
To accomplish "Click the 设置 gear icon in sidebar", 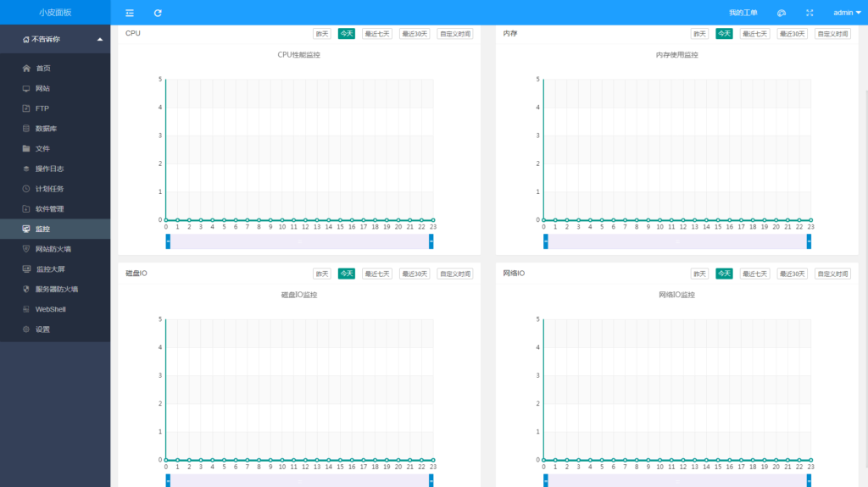I will [26, 329].
